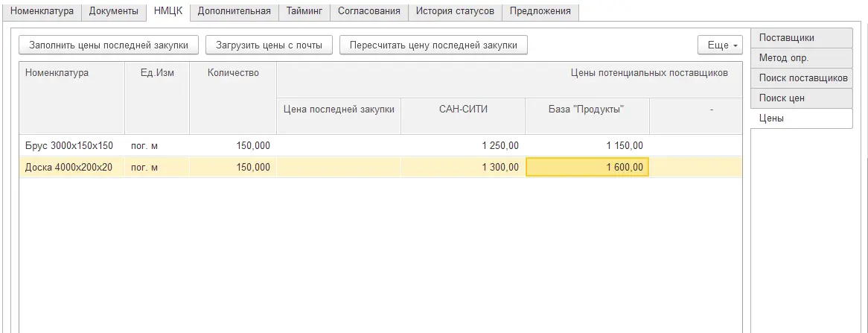Viewport: 868px width, 333px height.
Task: Click САН-СИТИ price 1 250,00 cell
Action: tap(463, 146)
